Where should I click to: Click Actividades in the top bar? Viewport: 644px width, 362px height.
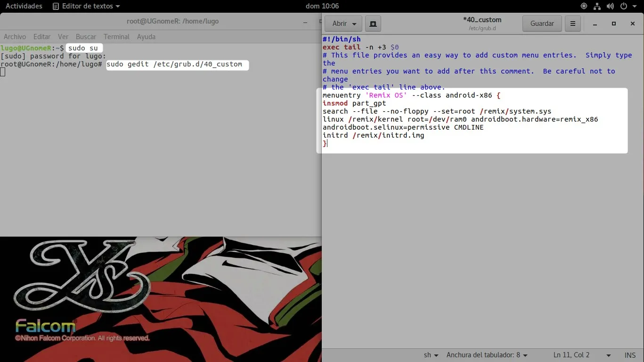(x=24, y=6)
